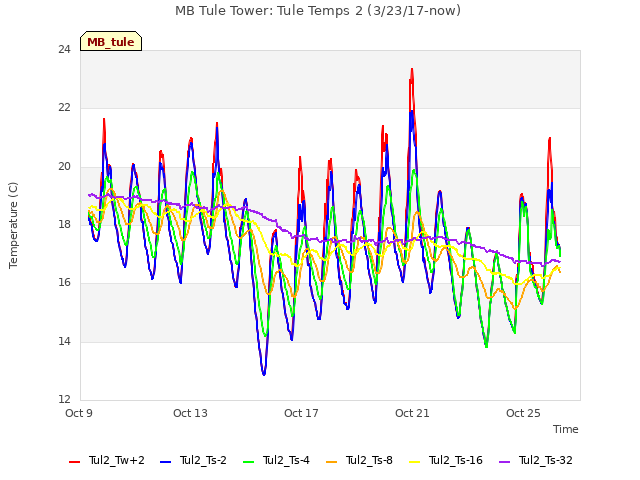Click the red peak above 23 near Oct 21
This screenshot has width=640, height=480.
(412, 71)
